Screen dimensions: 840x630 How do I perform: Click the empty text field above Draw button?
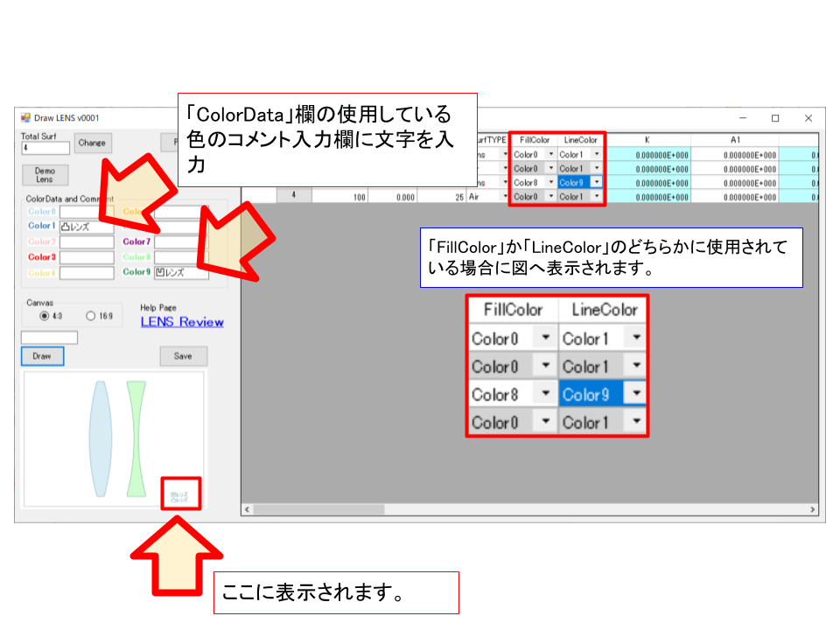point(49,338)
